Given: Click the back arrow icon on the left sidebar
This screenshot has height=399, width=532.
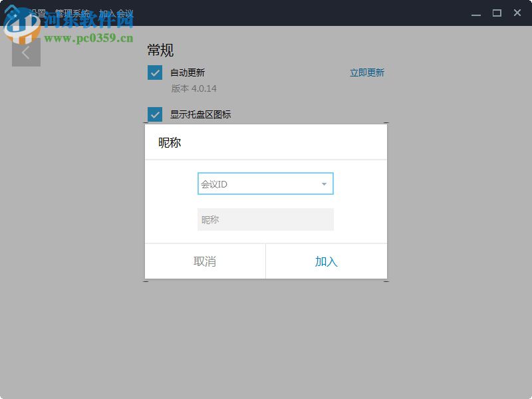Looking at the screenshot, I should click(x=26, y=52).
